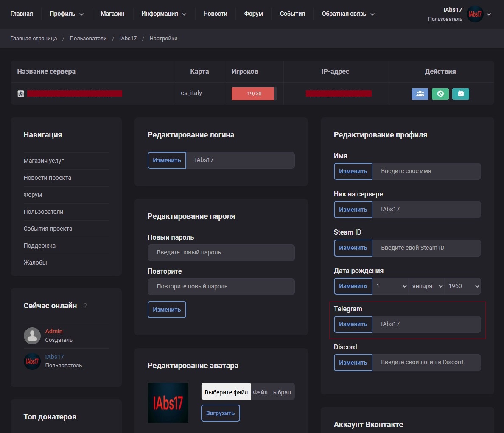Focus the Введите новый пароль field

[x=221, y=253]
